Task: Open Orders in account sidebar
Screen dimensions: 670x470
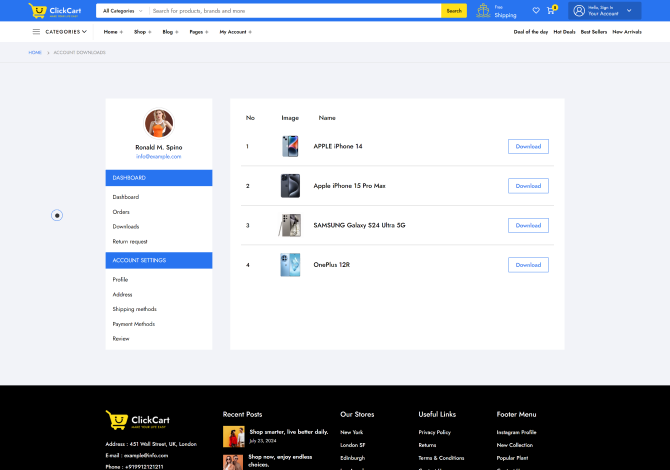Action: [x=121, y=212]
